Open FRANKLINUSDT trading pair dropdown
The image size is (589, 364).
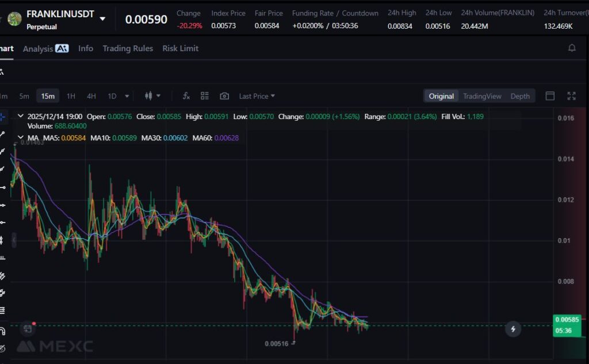pos(102,19)
